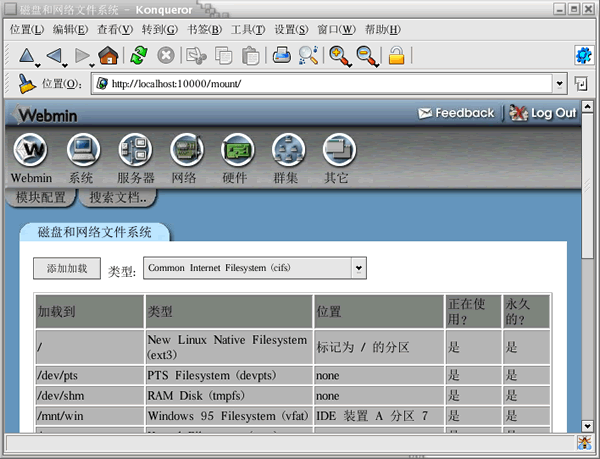The width and height of the screenshot is (600, 459).
Task: Print the page using the printer icon
Action: (x=282, y=55)
